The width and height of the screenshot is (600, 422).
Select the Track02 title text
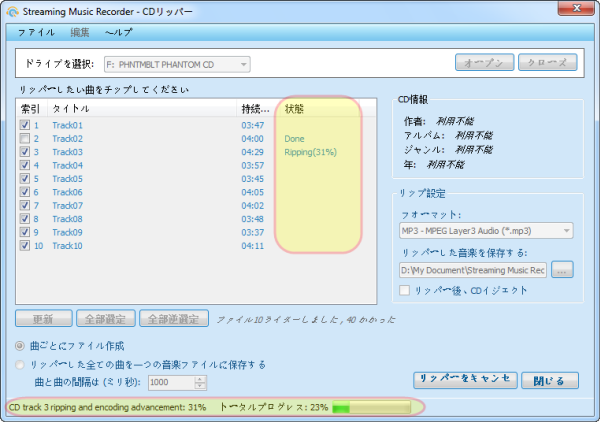click(67, 138)
